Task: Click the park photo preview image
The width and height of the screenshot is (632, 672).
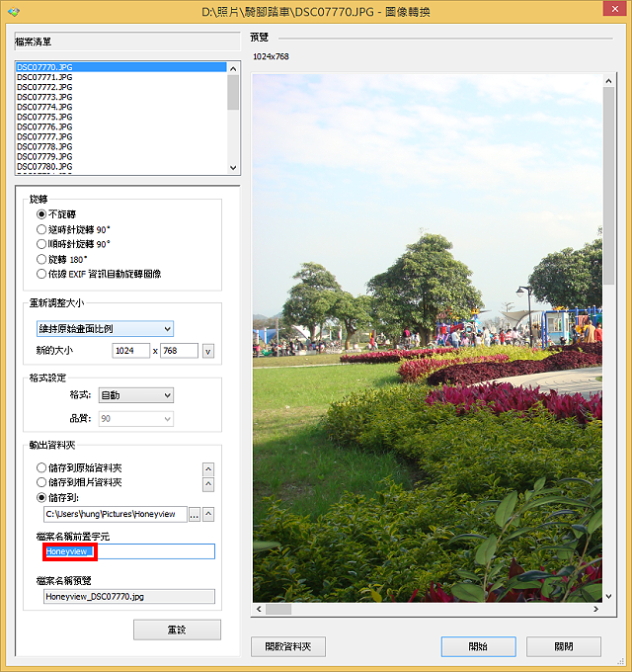Action: [428, 338]
